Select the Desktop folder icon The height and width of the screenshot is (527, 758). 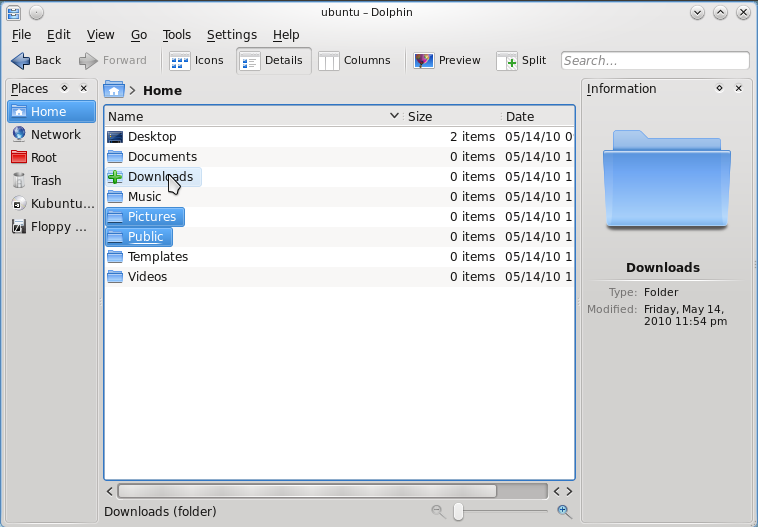point(115,137)
